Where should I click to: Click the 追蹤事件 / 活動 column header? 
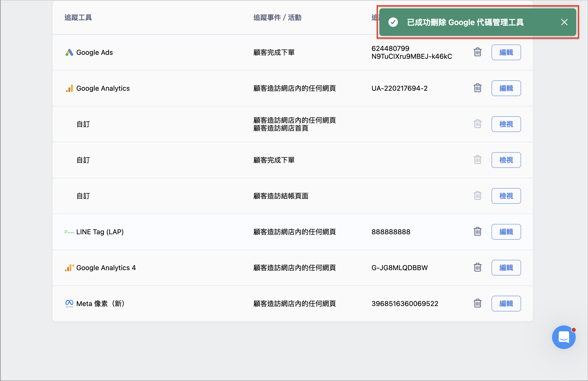click(277, 17)
